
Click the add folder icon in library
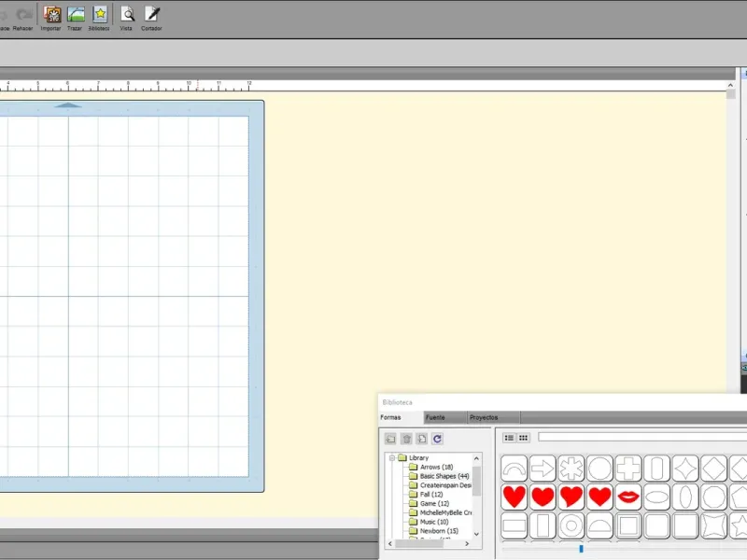[x=390, y=439]
